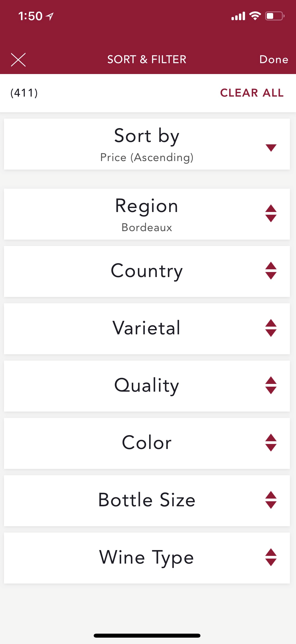Open the Varietal filter row
Image resolution: width=296 pixels, height=644 pixels.
tap(147, 329)
